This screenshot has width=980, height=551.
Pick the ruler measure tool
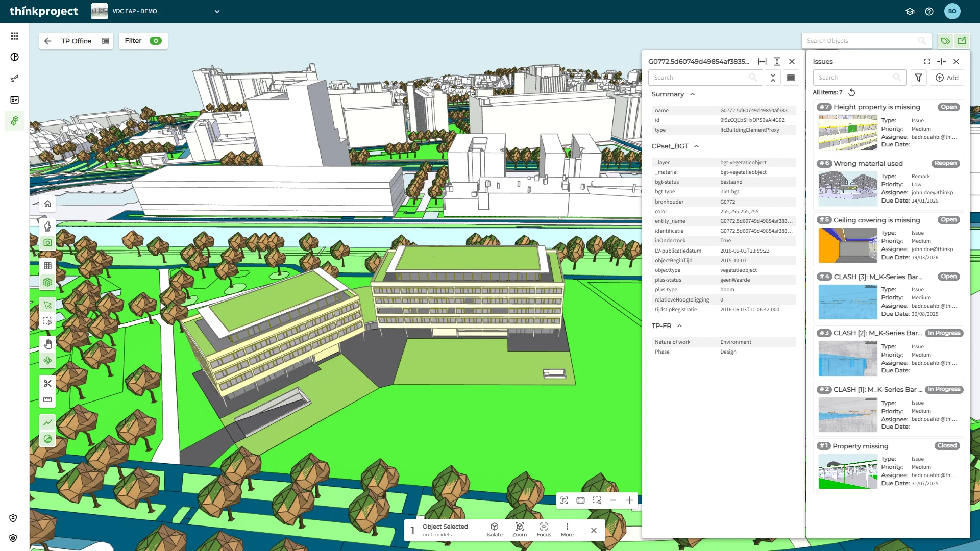coord(47,399)
